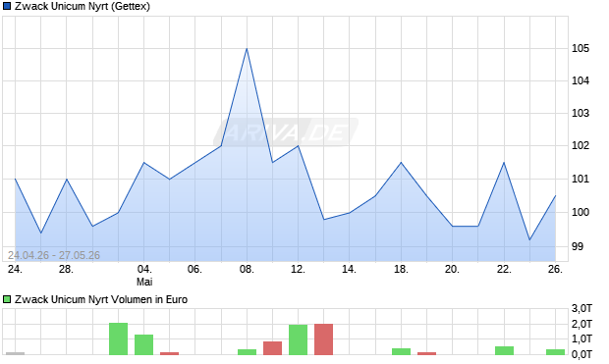Click the y-axis label '99'
The height and width of the screenshot is (364, 609).
(578, 246)
